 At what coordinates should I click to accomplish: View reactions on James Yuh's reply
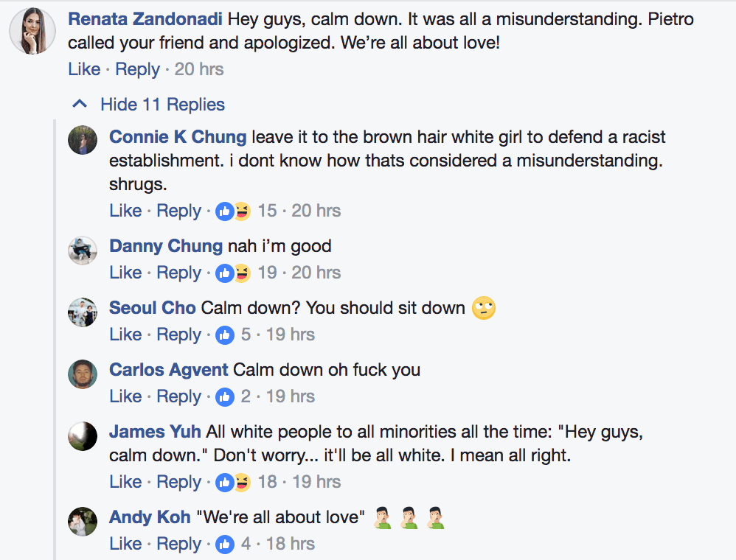234,483
